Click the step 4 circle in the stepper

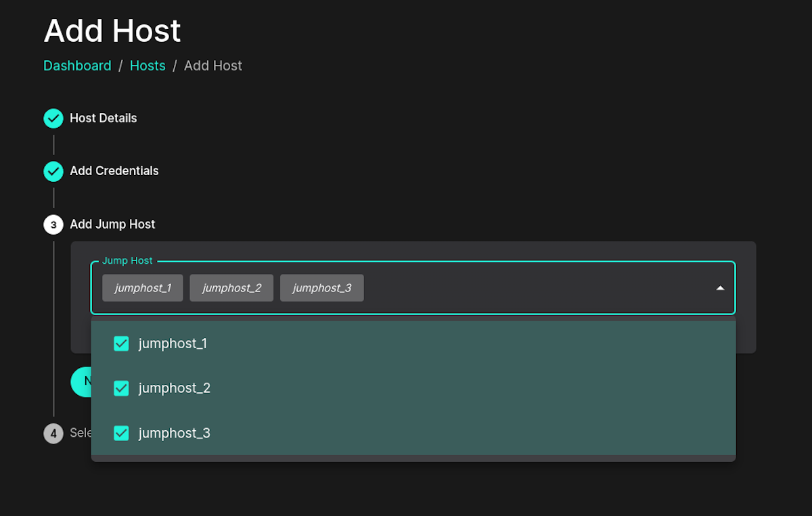point(53,433)
